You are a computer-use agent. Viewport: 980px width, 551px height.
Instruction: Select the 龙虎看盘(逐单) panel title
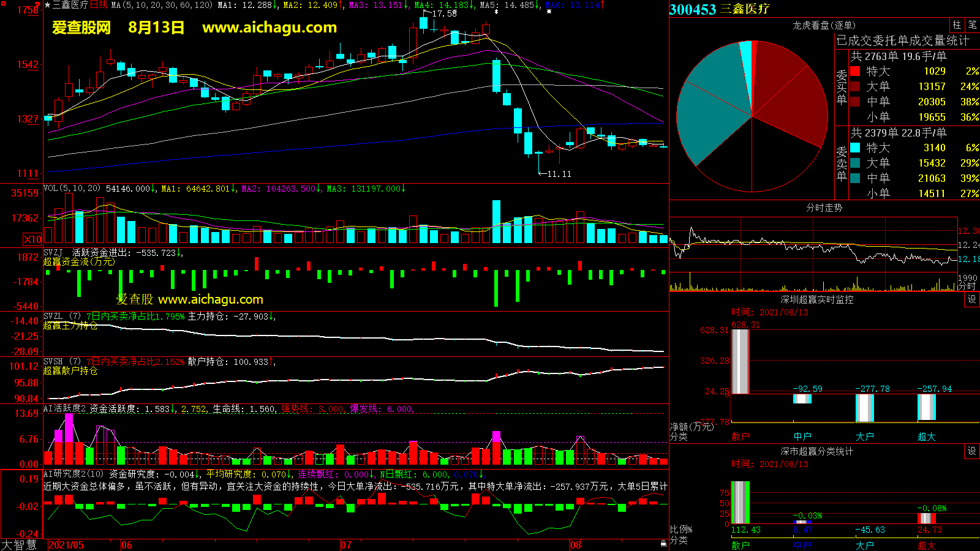tap(824, 25)
